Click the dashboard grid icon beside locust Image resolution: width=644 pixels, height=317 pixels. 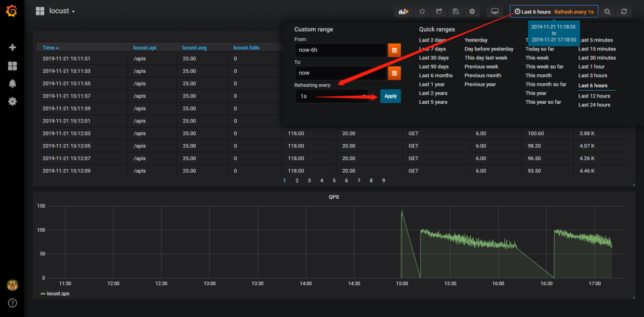click(x=40, y=11)
